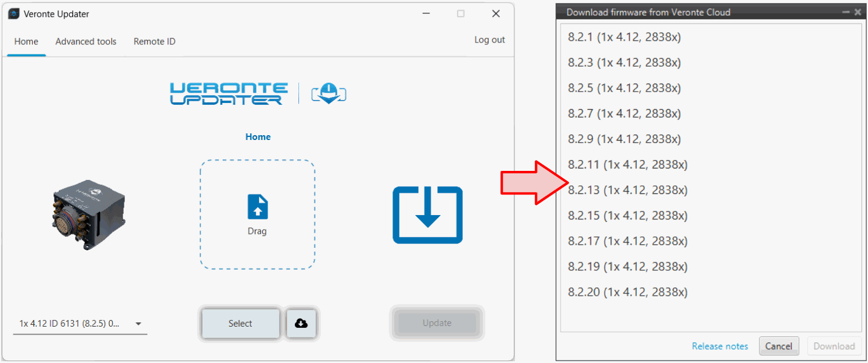Open the Advanced tools tab

click(86, 41)
